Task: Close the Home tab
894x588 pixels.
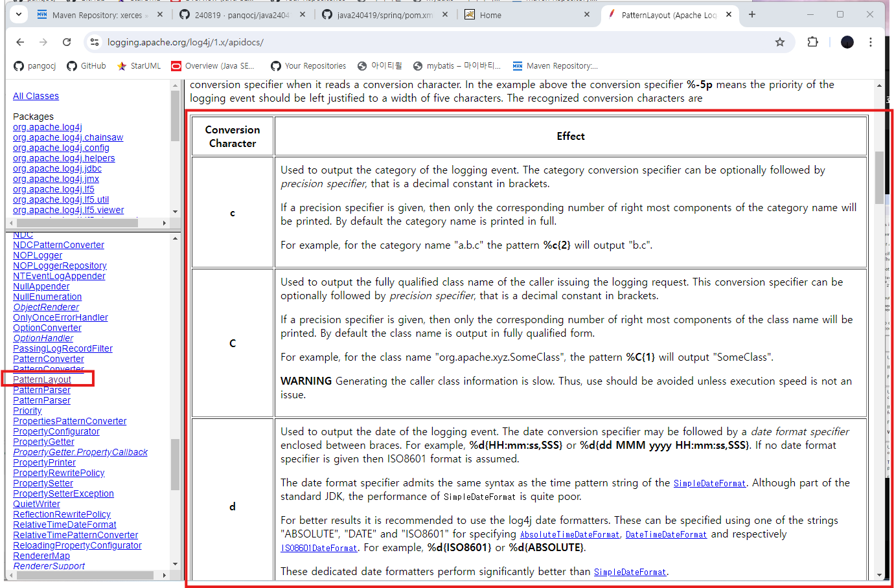Action: point(587,14)
